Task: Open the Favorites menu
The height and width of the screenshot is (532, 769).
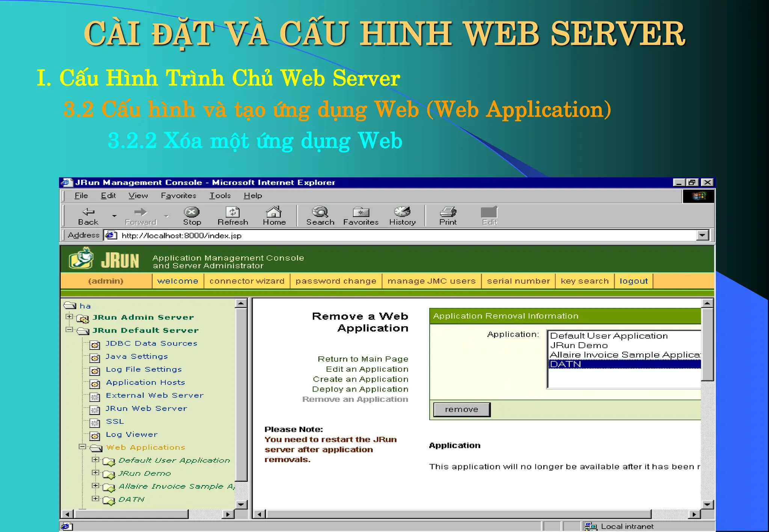Action: point(178,195)
